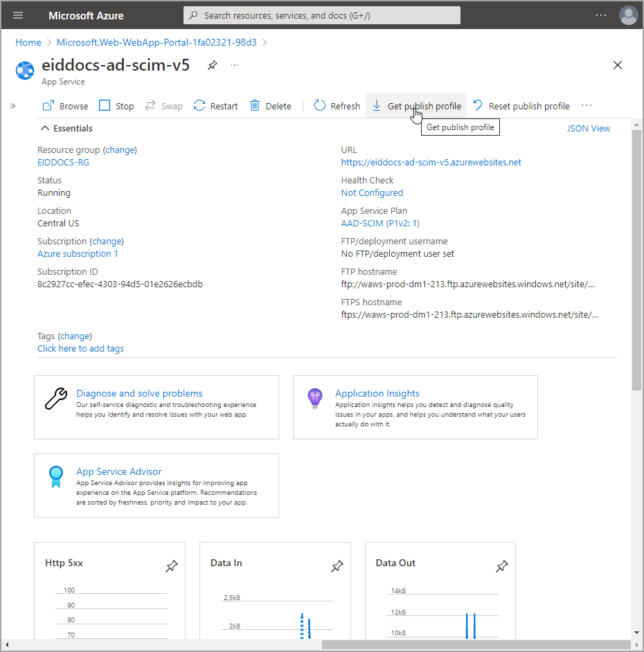Delete the app service
The width and height of the screenshot is (644, 652).
point(271,106)
